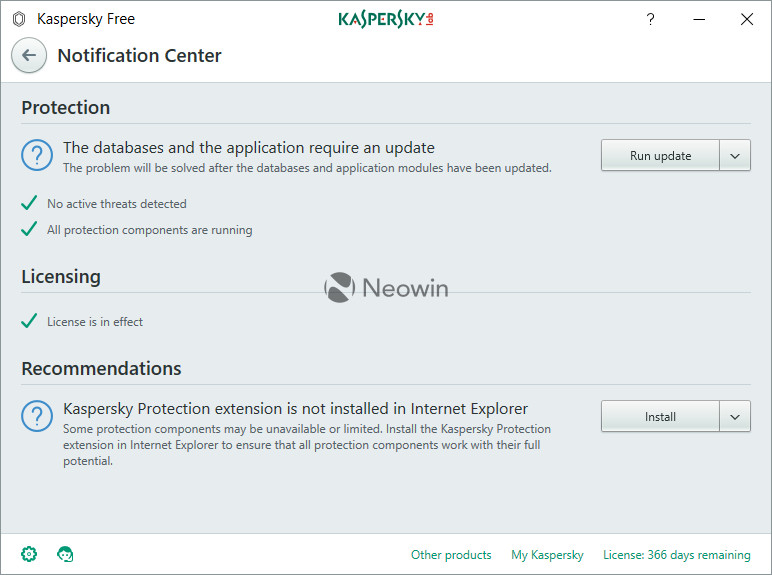This screenshot has height=575, width=772.
Task: Open the Other products link
Action: coord(451,555)
